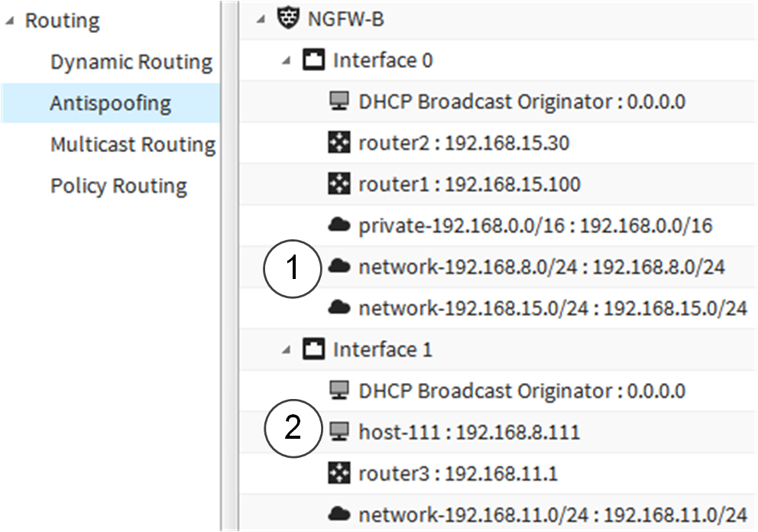Open Multicast Routing page
758x532 pixels.
point(133,144)
